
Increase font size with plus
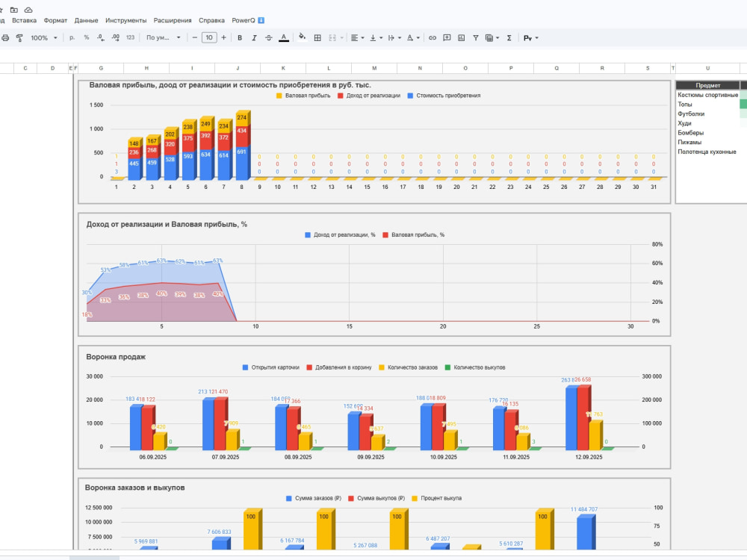[223, 37]
